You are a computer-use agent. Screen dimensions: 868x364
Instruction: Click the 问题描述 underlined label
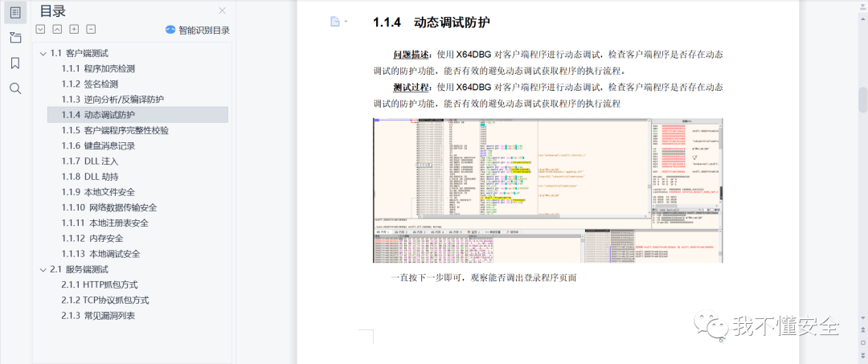pyautogui.click(x=411, y=55)
